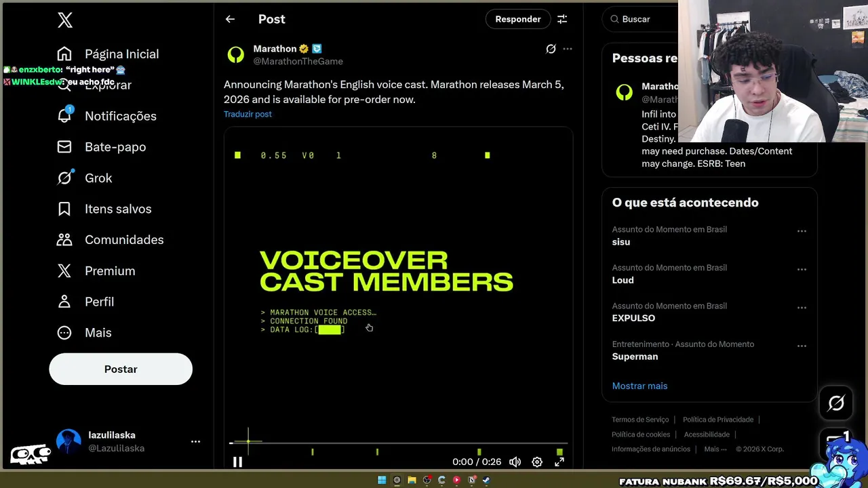Pause the video playback
This screenshot has width=868, height=488.
pos(237,462)
